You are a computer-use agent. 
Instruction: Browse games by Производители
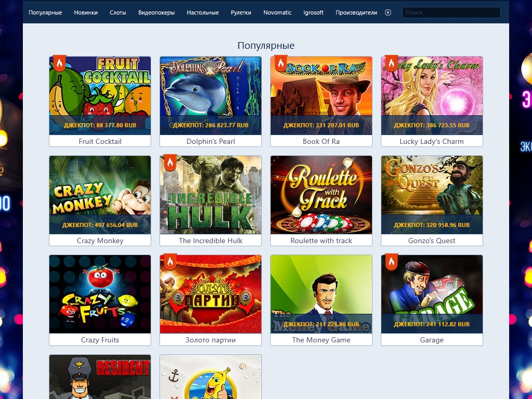coord(356,12)
